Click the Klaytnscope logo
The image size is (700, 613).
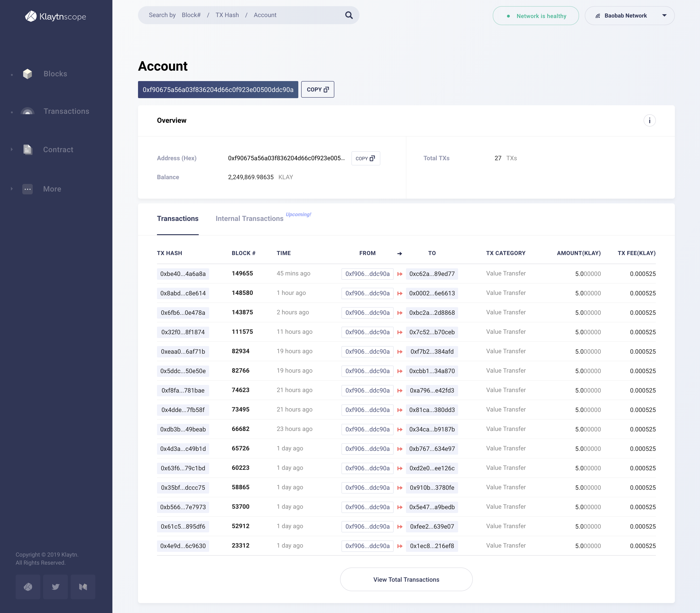[55, 16]
